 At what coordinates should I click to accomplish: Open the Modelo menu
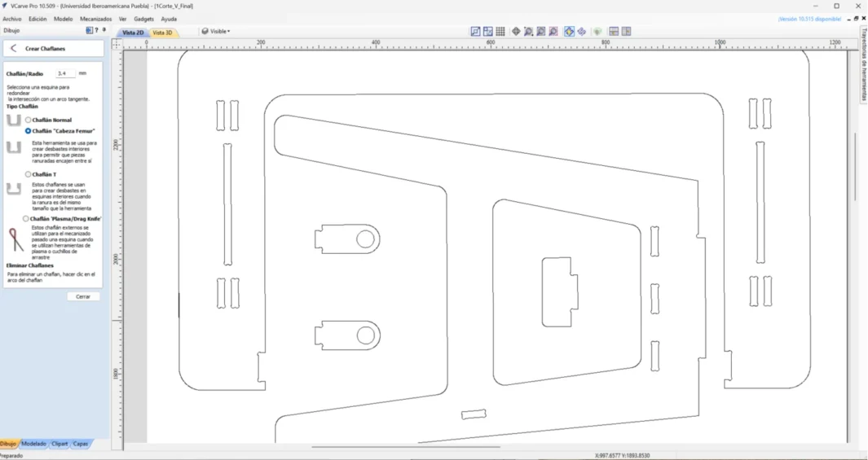point(63,19)
